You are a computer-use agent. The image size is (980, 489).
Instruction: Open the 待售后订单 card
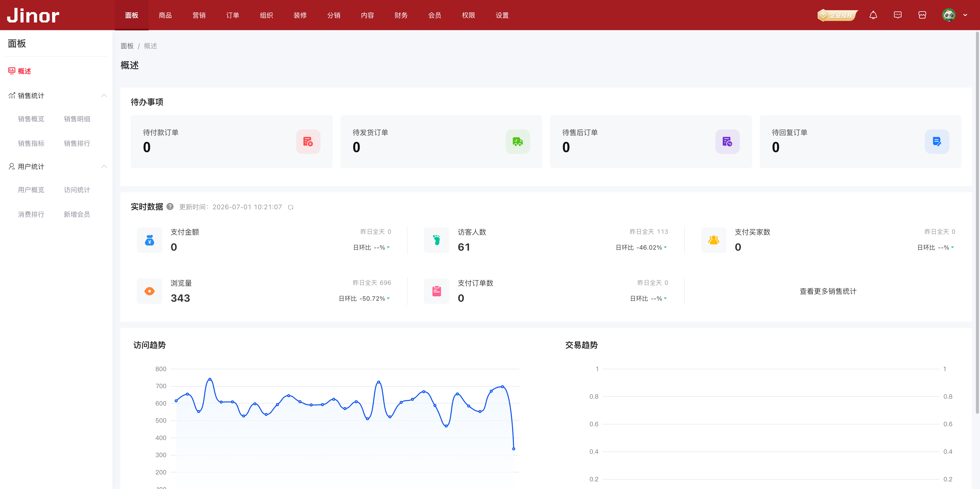(x=651, y=142)
